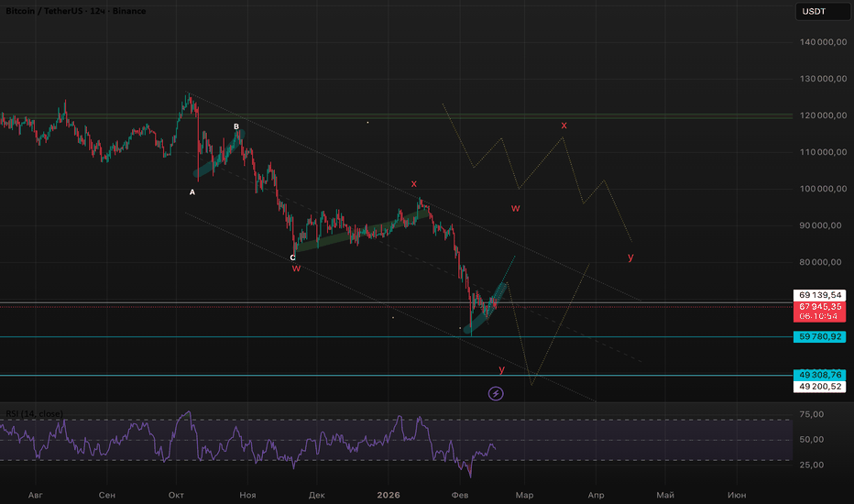Viewport: 854px width, 504px height.
Task: Select red y label beside the lightning icon
Action: coord(501,369)
